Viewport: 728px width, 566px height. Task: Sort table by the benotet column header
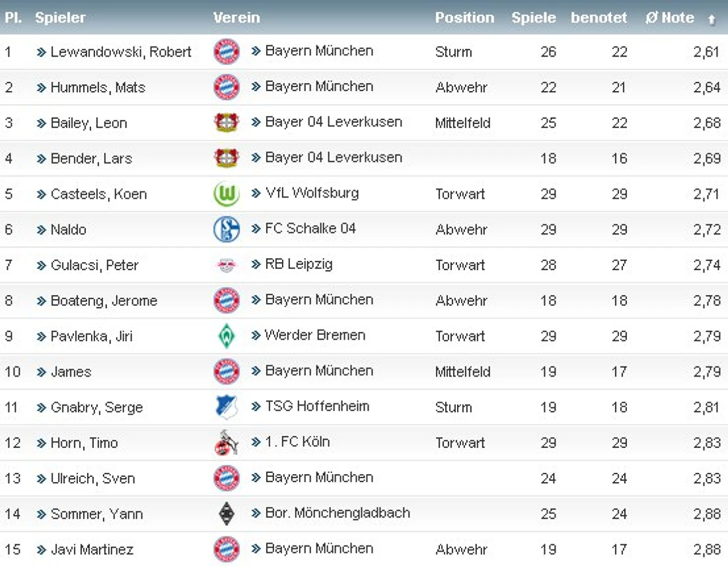click(599, 17)
